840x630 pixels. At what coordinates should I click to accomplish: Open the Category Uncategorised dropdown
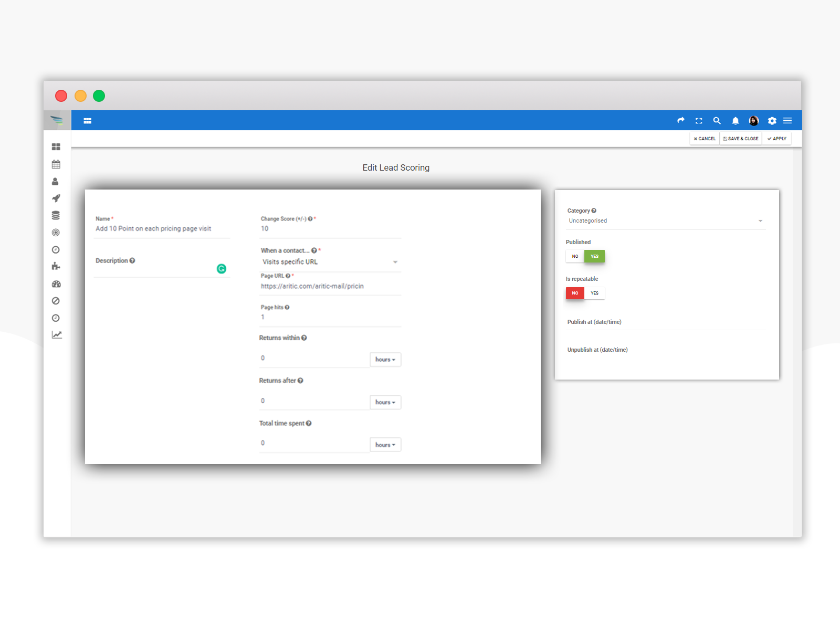[x=666, y=221]
